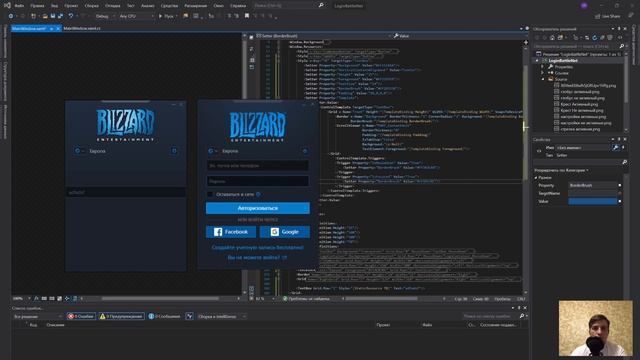The image size is (640, 360).
Task: Click the blue Value color swatch
Action: 593,201
